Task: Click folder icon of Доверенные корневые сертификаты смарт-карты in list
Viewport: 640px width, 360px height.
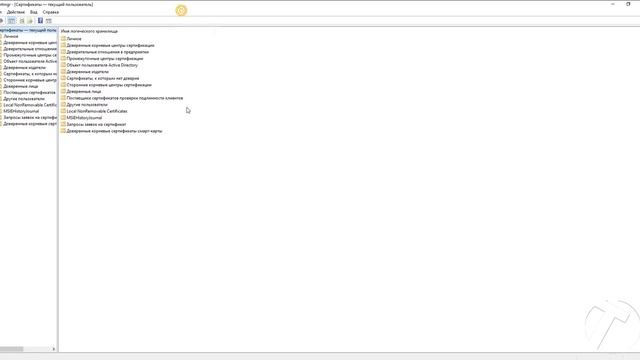Action: pyautogui.click(x=63, y=131)
